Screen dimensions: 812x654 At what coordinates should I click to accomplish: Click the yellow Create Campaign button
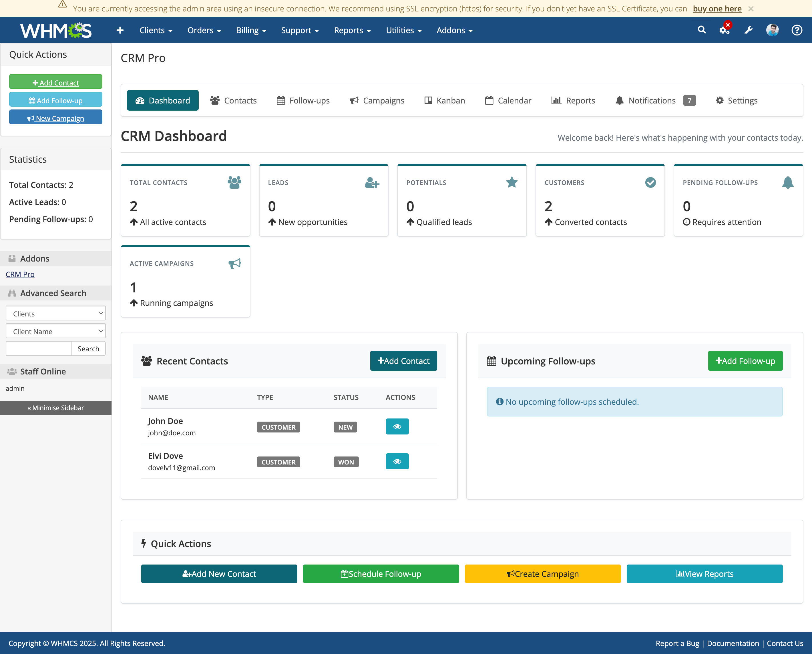[x=542, y=573]
